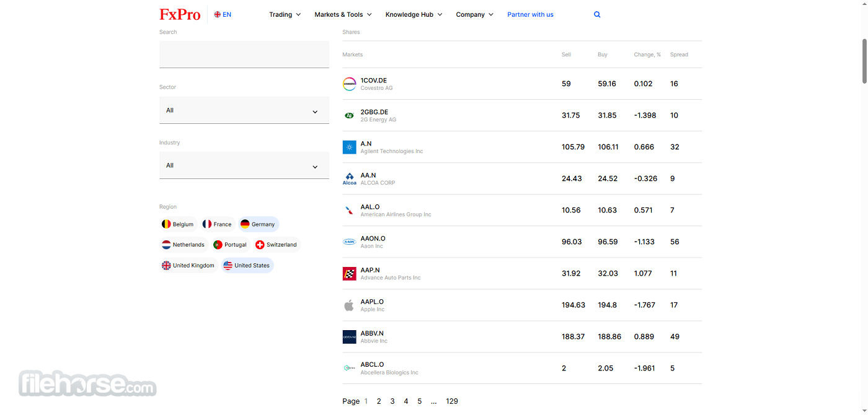Click the Sell column header
This screenshot has width=868, height=415.
566,55
